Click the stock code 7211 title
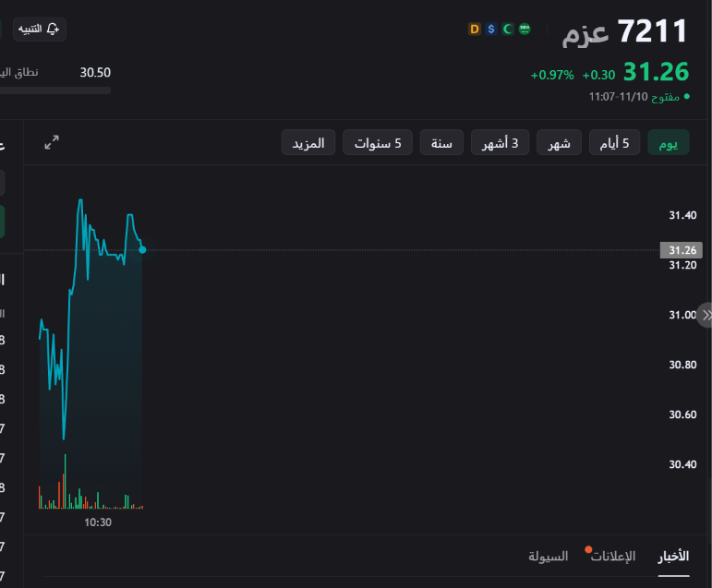The image size is (712, 588). point(654,31)
